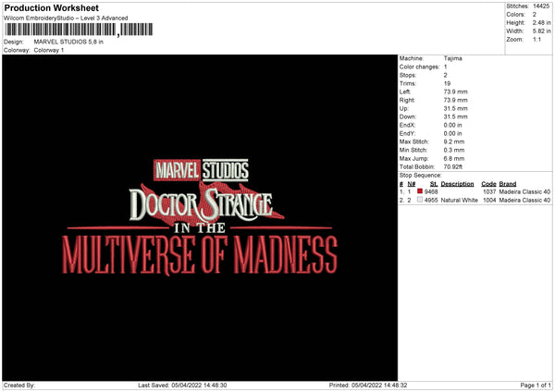Click the Brand column header
555x392 pixels.
[x=508, y=184]
